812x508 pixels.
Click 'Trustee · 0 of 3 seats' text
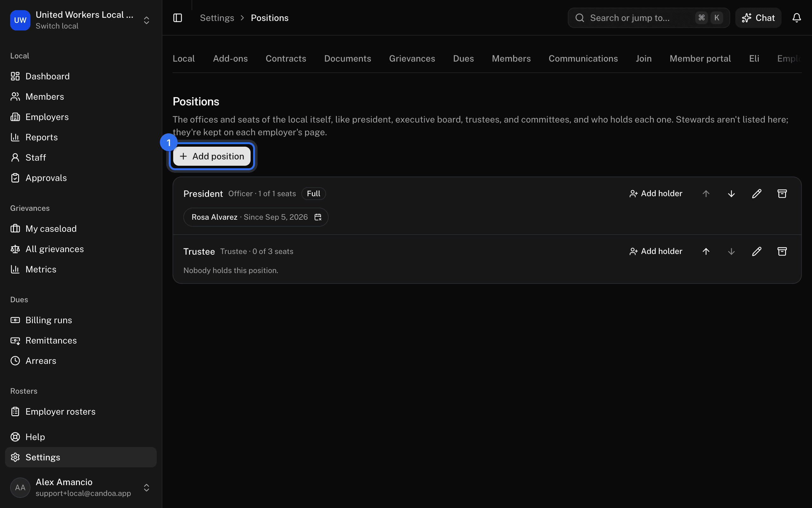257,251
